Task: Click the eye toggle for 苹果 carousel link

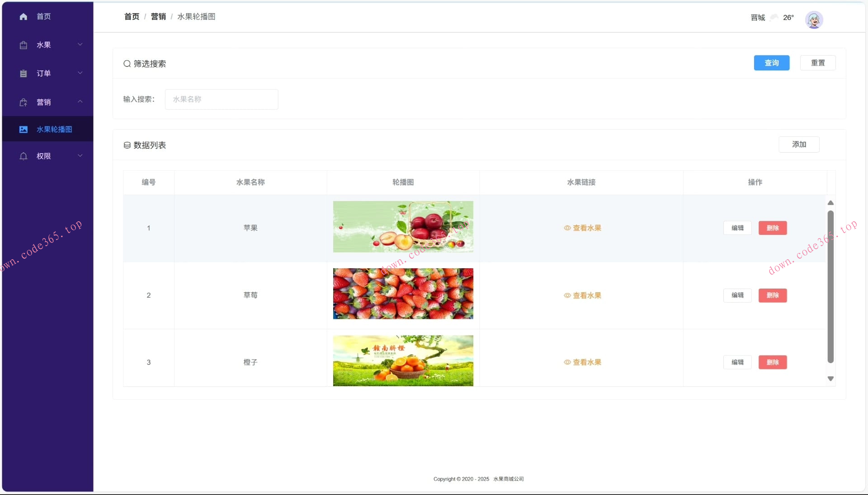Action: click(x=567, y=228)
